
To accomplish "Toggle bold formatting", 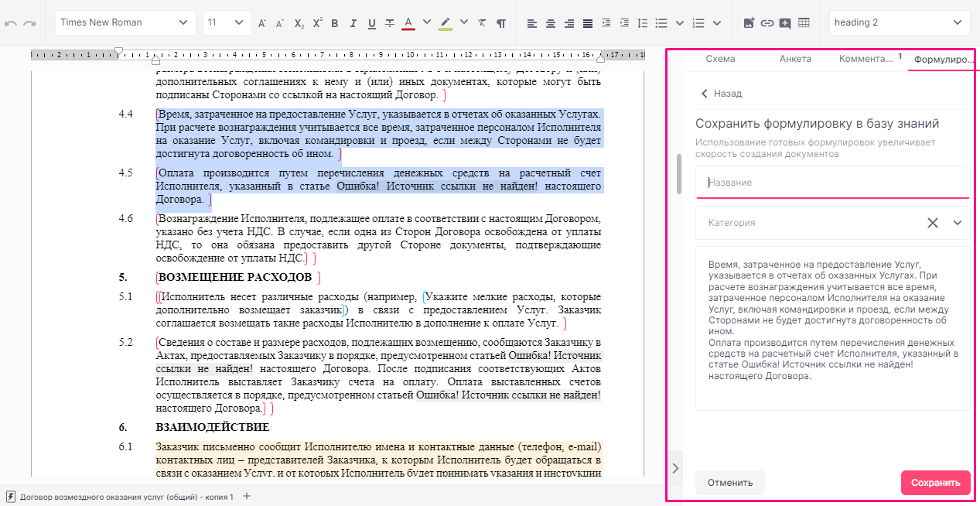I will pyautogui.click(x=335, y=23).
